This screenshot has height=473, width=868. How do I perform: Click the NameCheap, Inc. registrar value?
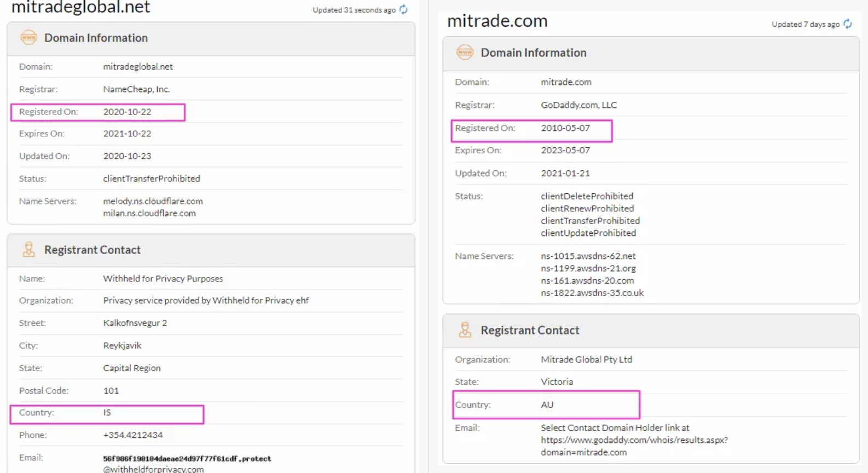(136, 89)
